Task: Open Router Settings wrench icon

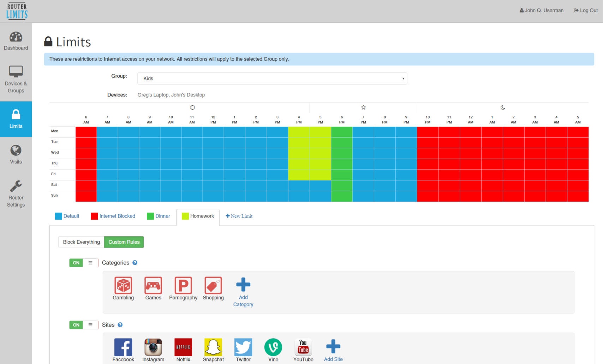Action: pos(16,186)
